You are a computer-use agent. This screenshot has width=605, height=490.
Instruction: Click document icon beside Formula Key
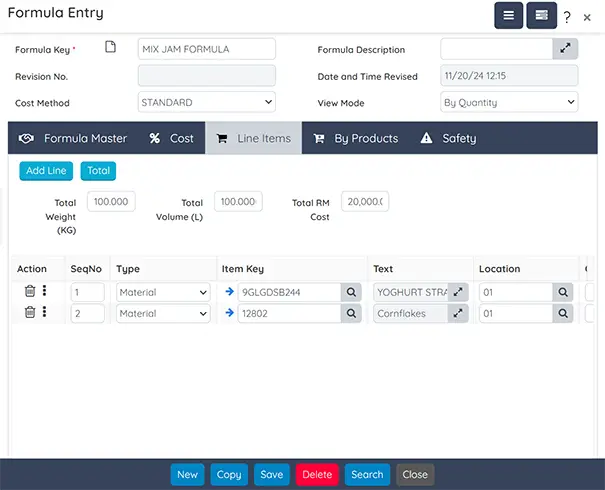111,48
